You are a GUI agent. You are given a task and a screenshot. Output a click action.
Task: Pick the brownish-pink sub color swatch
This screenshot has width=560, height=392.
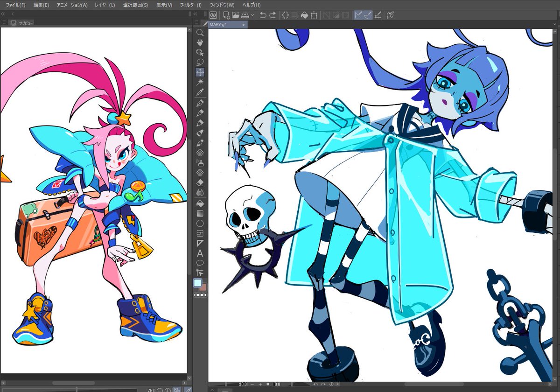click(203, 287)
